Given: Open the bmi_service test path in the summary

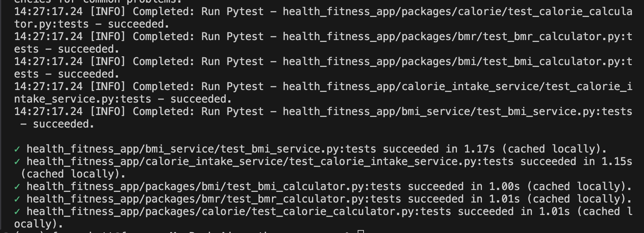Looking at the screenshot, I should coord(201,149).
